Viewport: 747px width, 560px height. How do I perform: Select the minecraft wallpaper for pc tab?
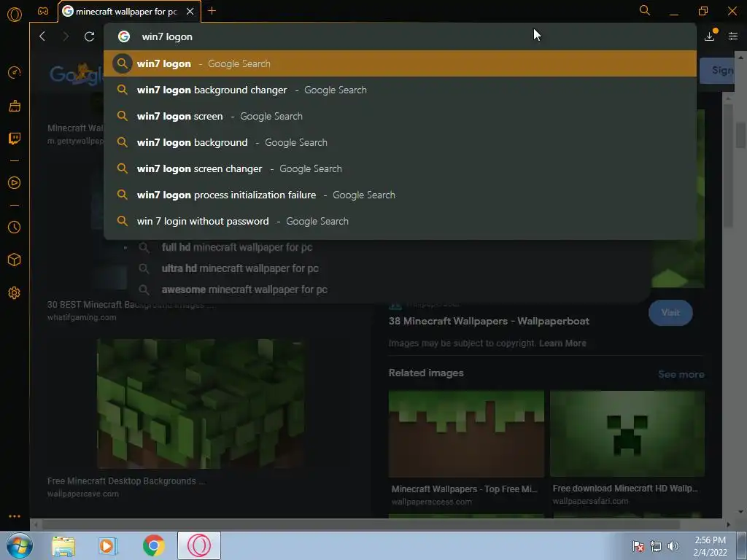[x=127, y=12]
